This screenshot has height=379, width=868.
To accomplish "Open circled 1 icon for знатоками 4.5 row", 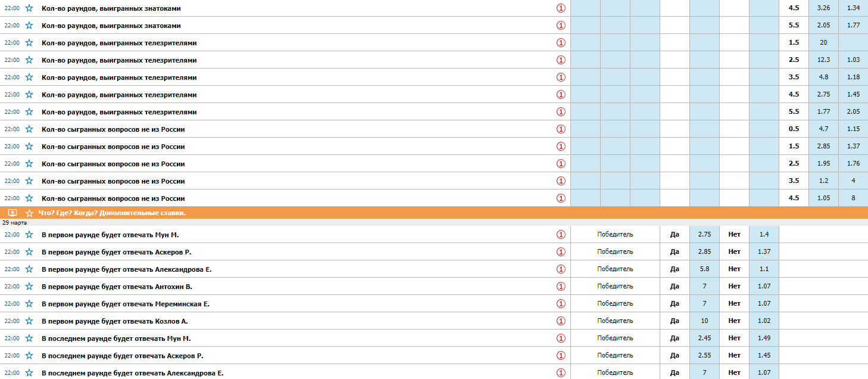I will tap(560, 8).
